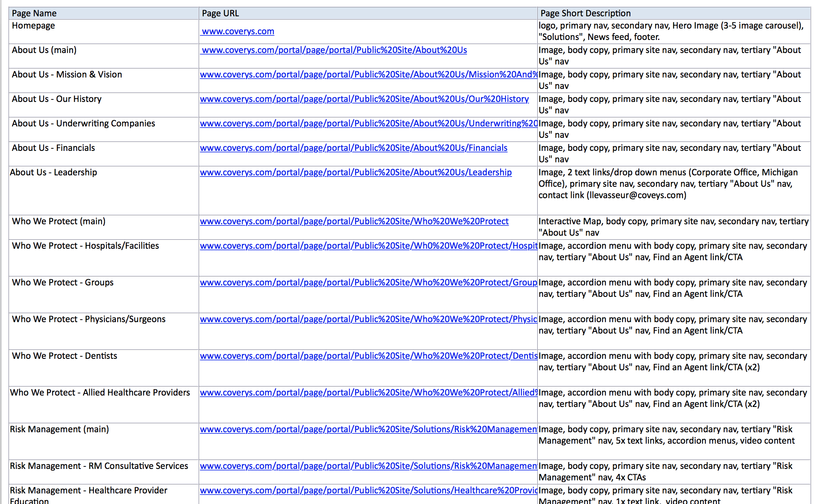Select the About Us (main) cell
This screenshot has height=504, width=838.
tap(104, 56)
